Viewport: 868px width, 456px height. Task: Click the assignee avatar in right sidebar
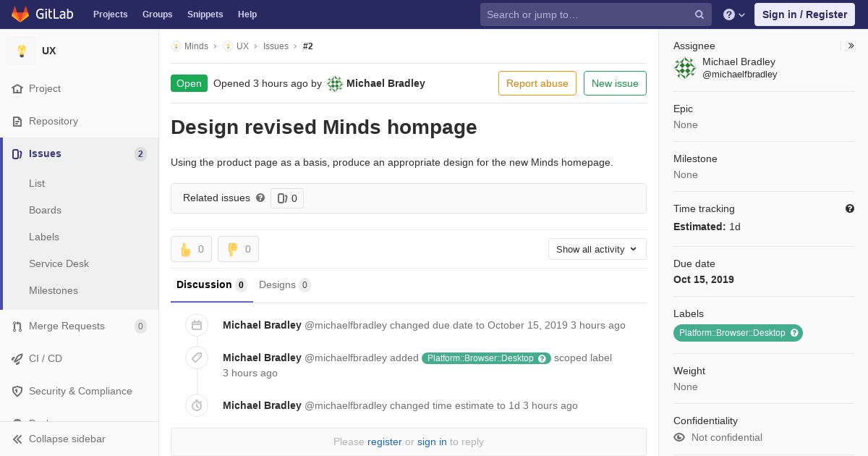[x=685, y=68]
